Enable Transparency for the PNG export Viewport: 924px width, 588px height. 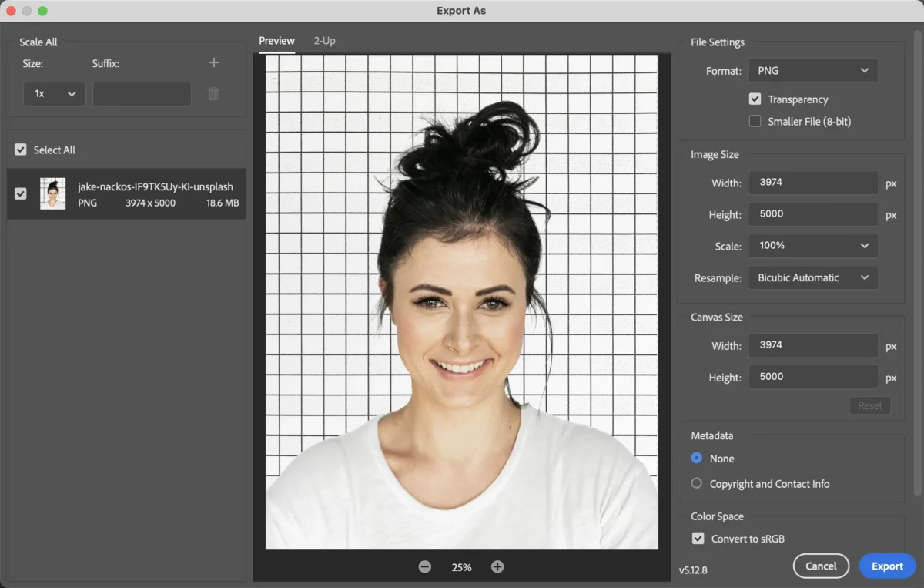point(755,99)
